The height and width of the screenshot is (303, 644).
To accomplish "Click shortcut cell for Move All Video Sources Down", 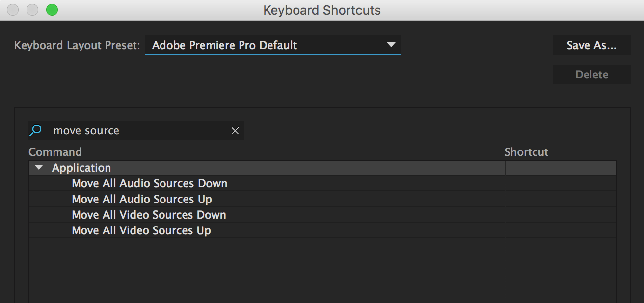I will 560,215.
